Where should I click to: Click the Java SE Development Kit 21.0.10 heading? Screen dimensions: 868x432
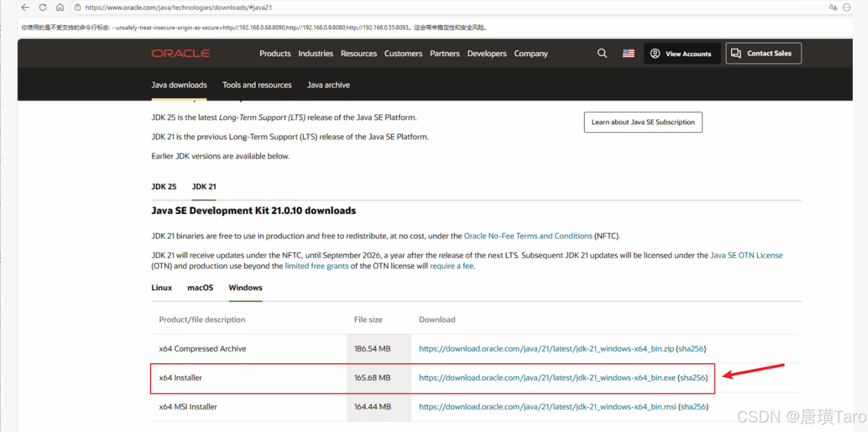tap(254, 211)
